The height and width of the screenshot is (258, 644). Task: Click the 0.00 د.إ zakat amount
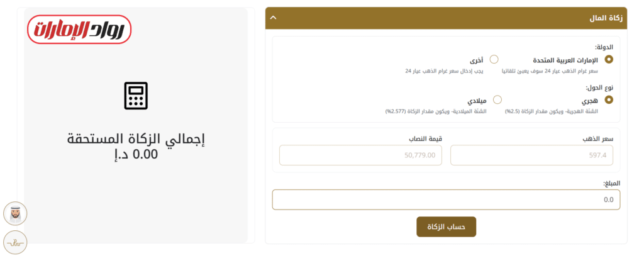pos(136,154)
